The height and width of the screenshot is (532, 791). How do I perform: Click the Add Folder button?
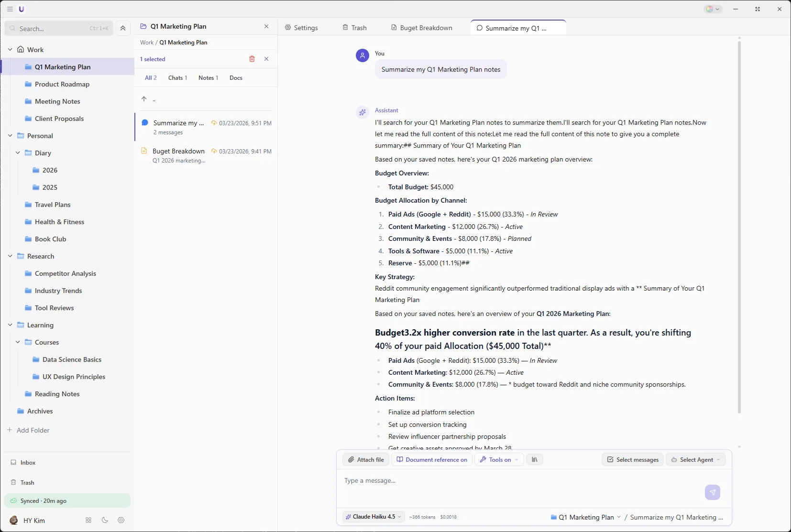coord(33,430)
